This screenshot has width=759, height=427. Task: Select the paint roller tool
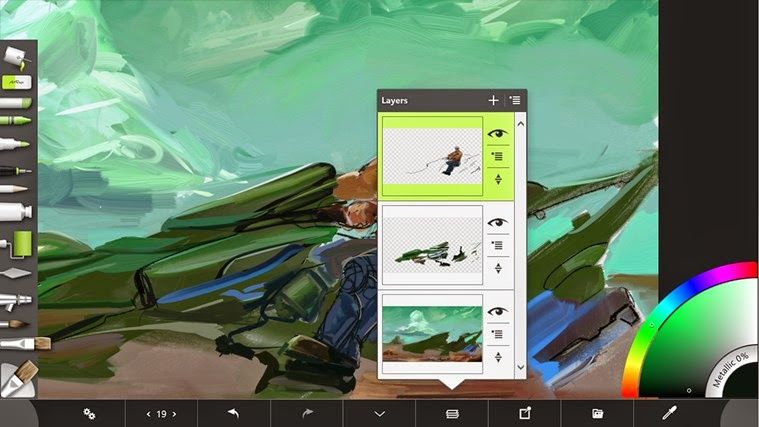click(17, 244)
